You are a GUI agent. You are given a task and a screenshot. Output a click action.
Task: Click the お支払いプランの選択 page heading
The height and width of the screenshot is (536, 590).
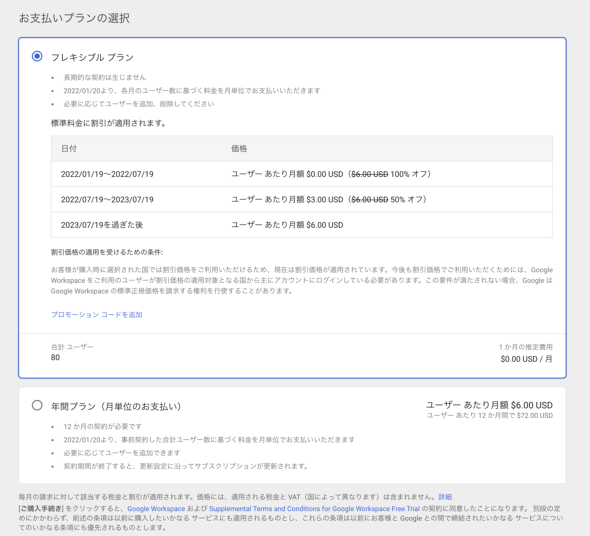coord(74,18)
